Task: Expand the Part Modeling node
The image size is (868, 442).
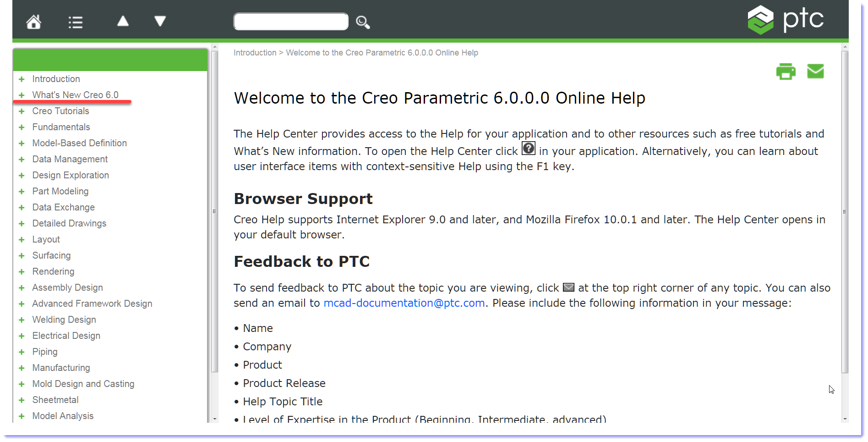Action: (22, 192)
